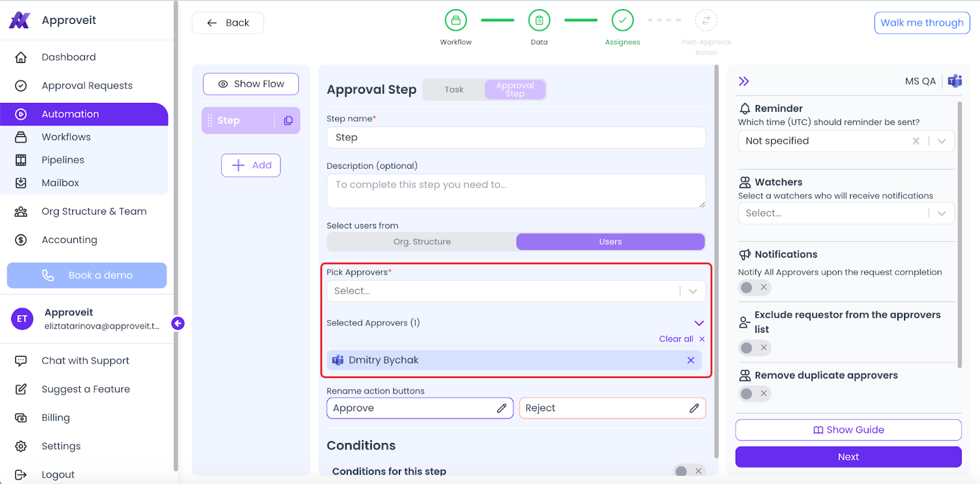The height and width of the screenshot is (484, 980).
Task: Click pencil icon to rename Reject button
Action: pos(694,408)
